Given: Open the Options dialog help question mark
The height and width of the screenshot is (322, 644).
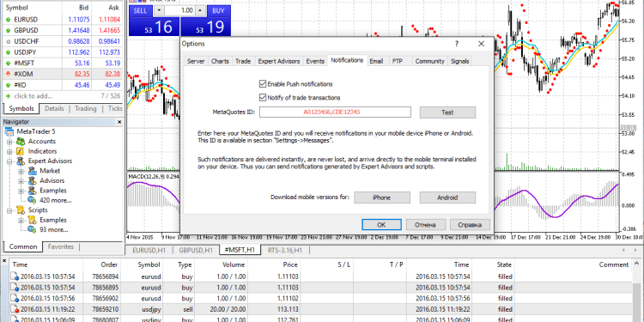Looking at the screenshot, I should (x=457, y=44).
